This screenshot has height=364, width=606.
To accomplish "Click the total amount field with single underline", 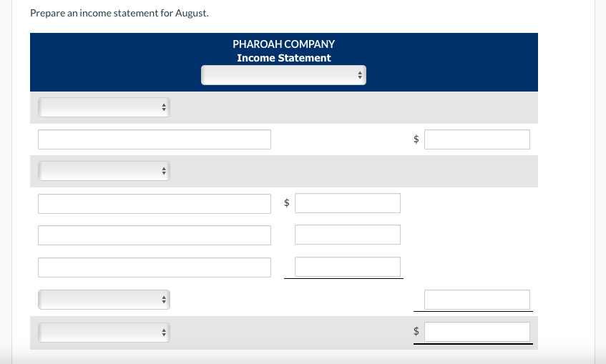I will (477, 300).
